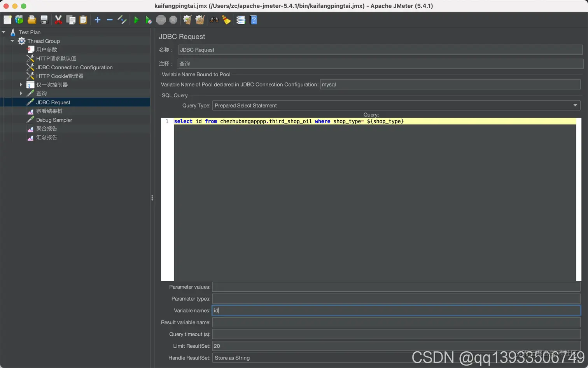Select JDBC Request in the tree

(x=53, y=102)
